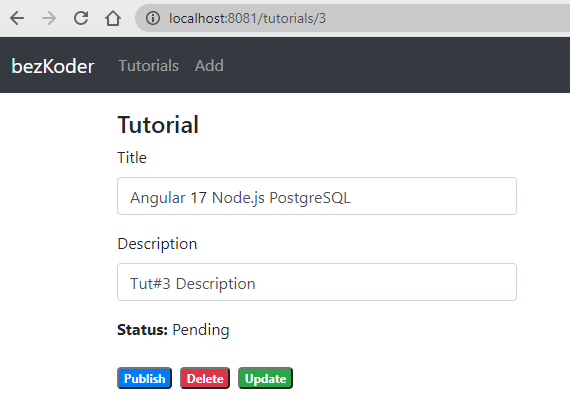The image size is (570, 410).
Task: Open the bezKoder brand link
Action: (53, 66)
